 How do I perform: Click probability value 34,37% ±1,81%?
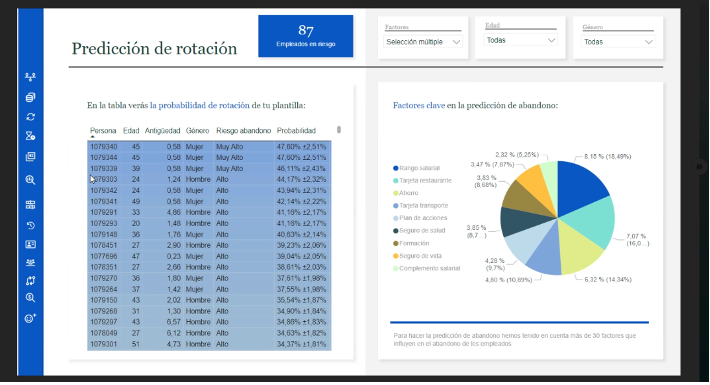pos(301,344)
